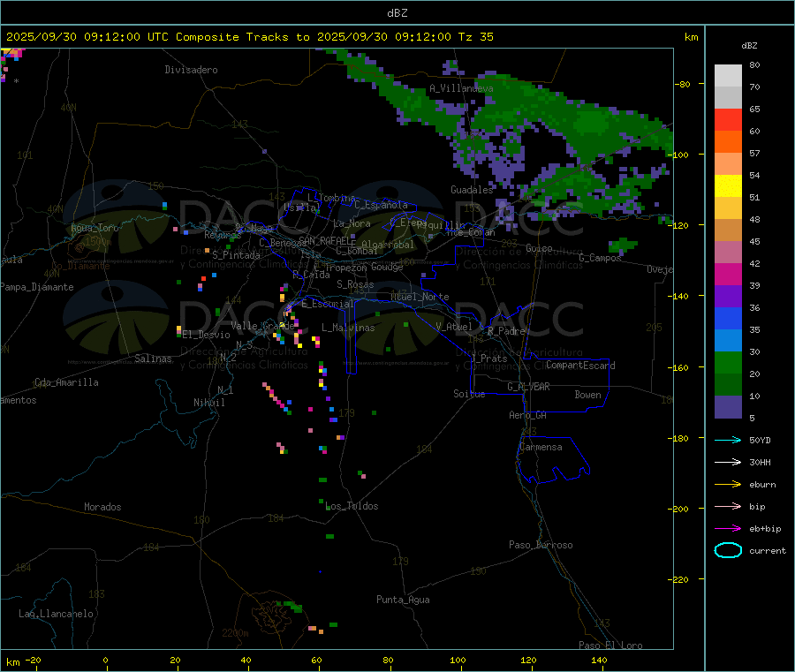
Task: Click the Carmensa map label
Action: (x=541, y=447)
